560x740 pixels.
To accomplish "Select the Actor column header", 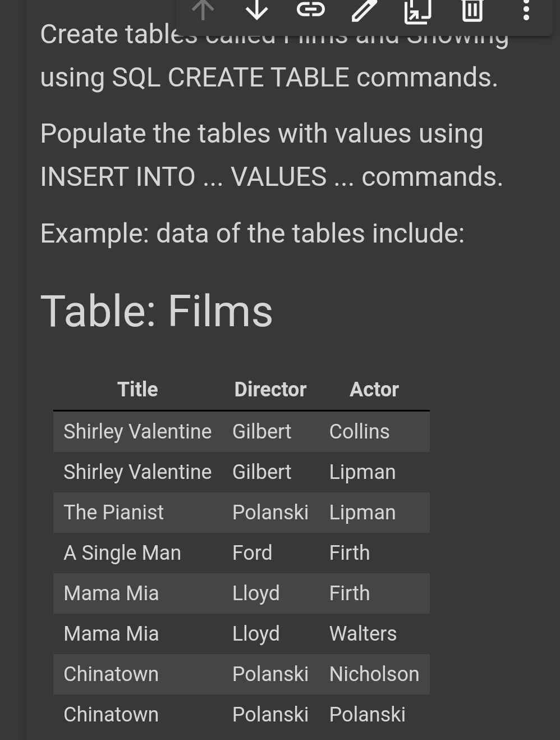I will pyautogui.click(x=374, y=389).
